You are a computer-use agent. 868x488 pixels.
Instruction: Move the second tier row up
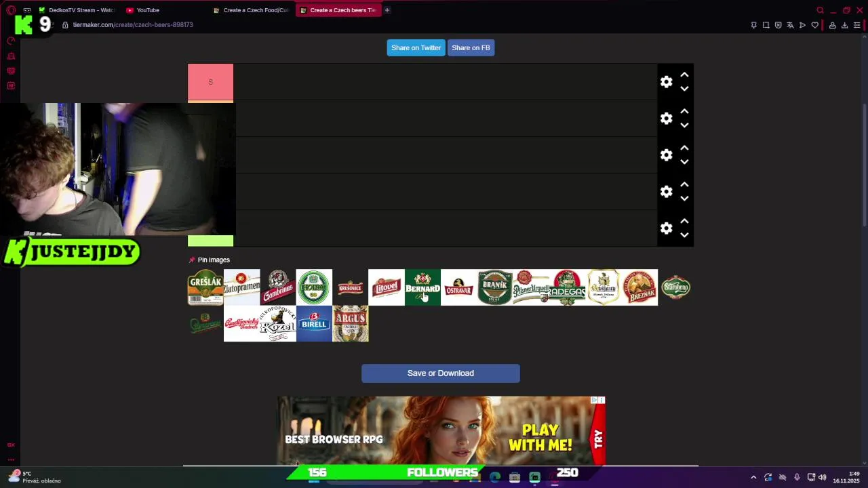(684, 112)
